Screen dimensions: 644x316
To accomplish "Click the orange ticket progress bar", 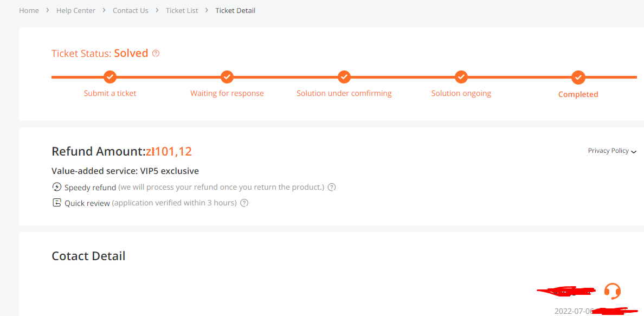I will tap(344, 77).
